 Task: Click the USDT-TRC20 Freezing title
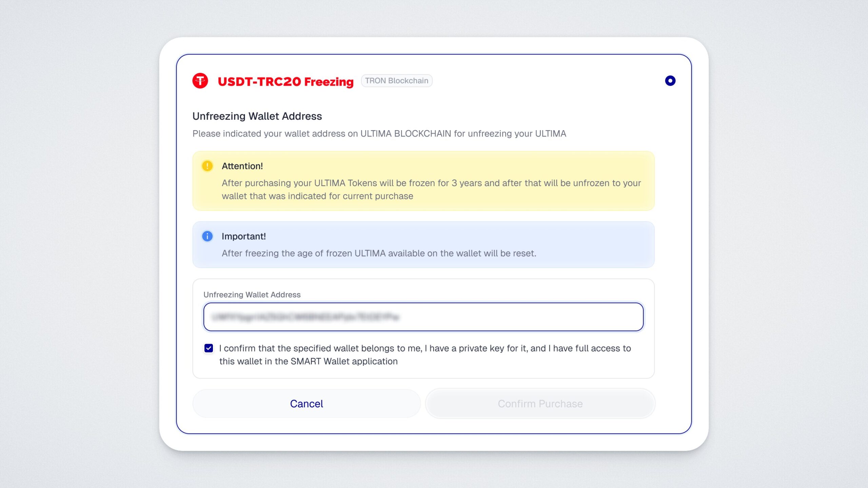pos(285,82)
